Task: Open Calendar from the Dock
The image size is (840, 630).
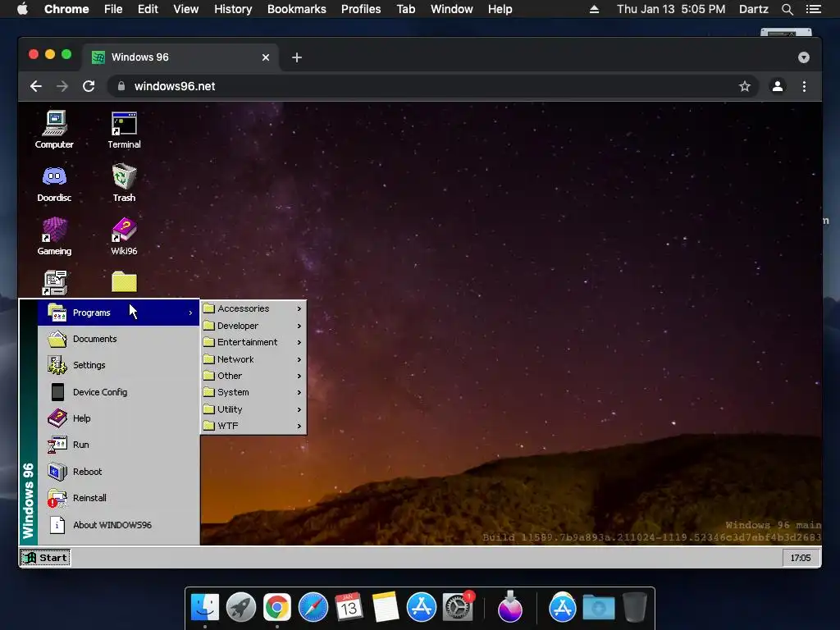Action: coord(349,607)
